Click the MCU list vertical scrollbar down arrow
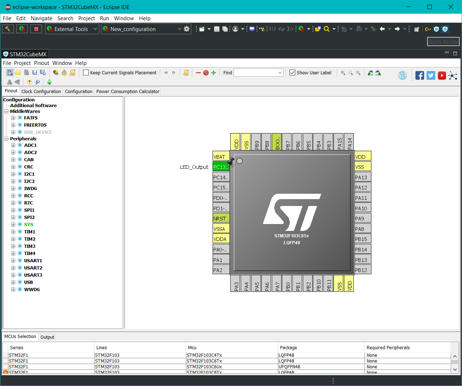 (455, 369)
